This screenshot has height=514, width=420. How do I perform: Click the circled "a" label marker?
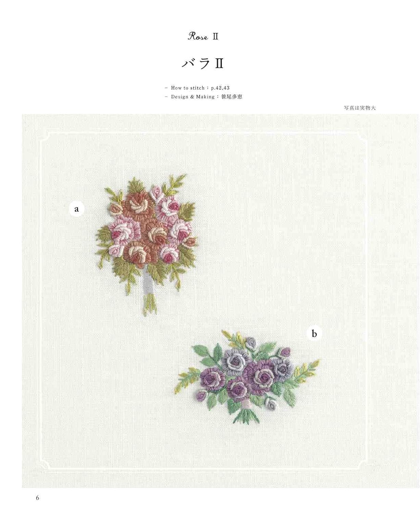coord(76,209)
